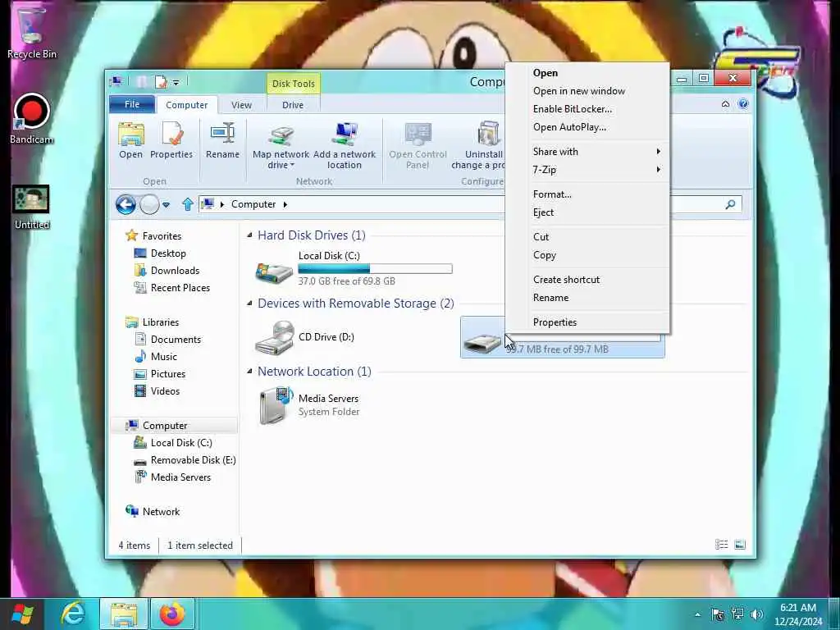The width and height of the screenshot is (840, 630).
Task: Open the File ribbon tab
Action: pos(132,104)
